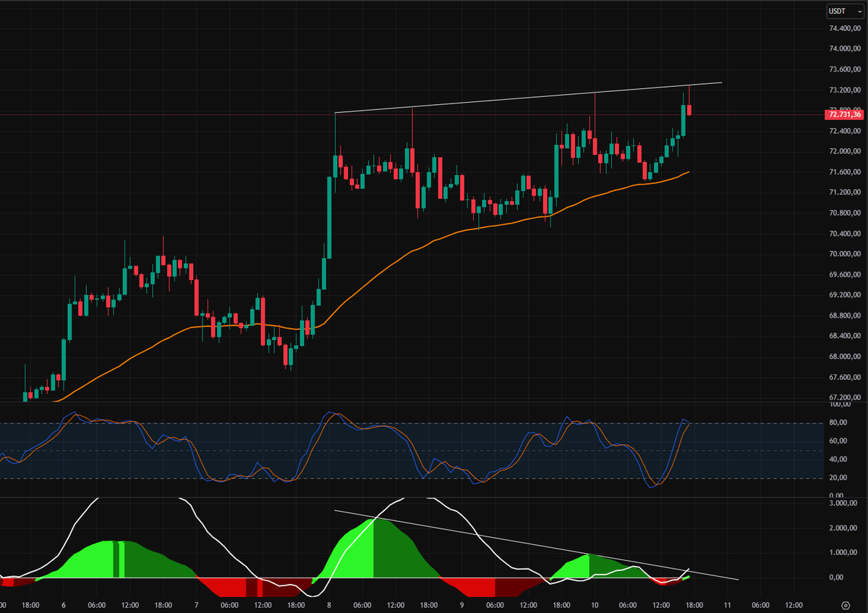Click the 1.000,00 histogram scale label
The height and width of the screenshot is (613, 868).
click(x=842, y=553)
